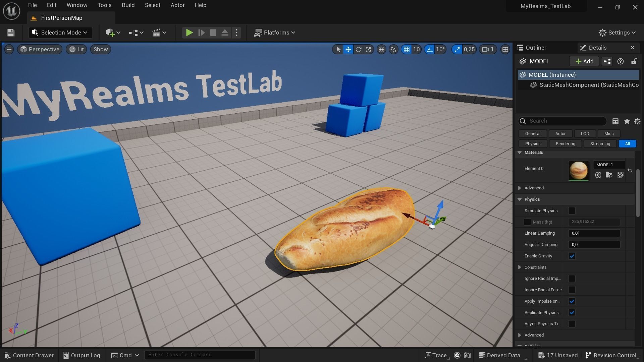Toggle favorites star filter
Screen dimensions: 644x362
(x=627, y=121)
